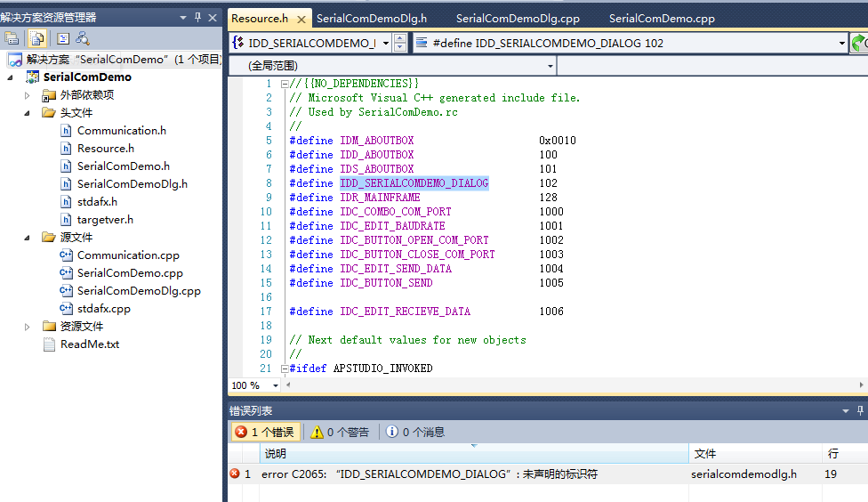
Task: Select targetver.h header file
Action: click(105, 220)
